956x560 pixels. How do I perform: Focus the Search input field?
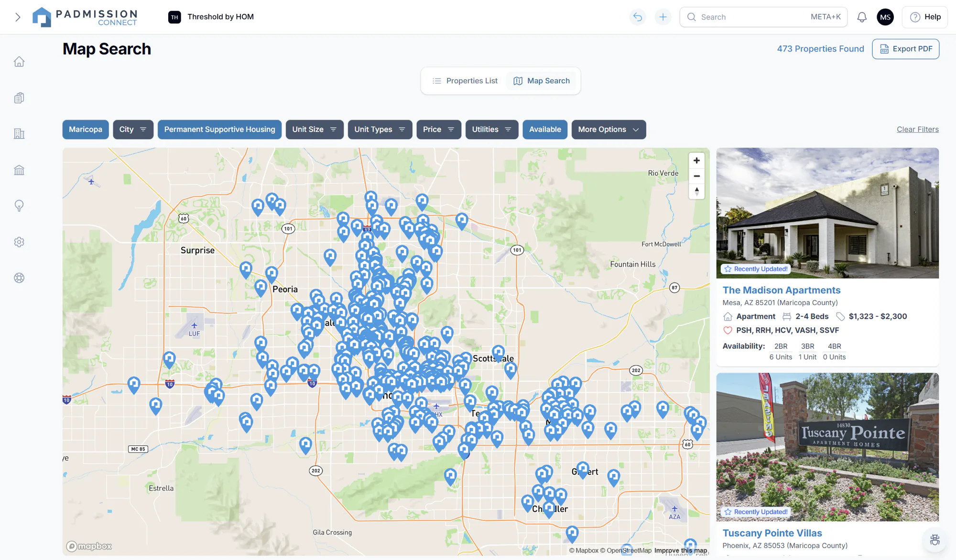click(763, 17)
